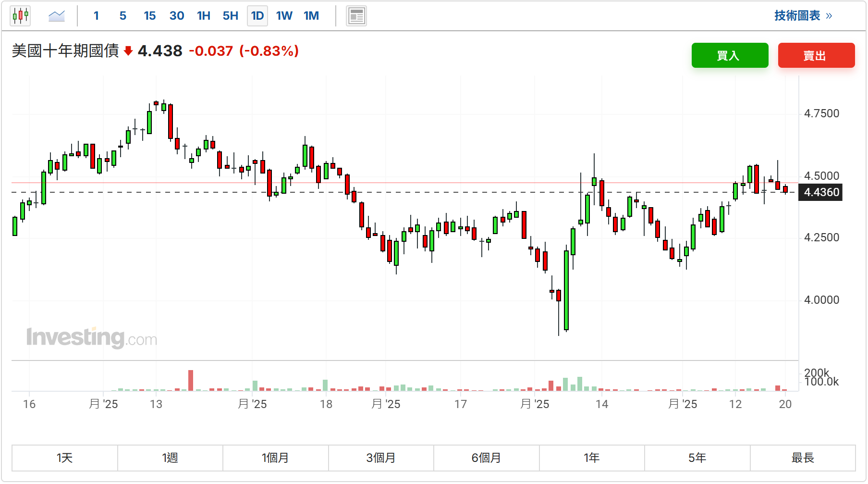Click the 美國十年期國債 title

[65, 50]
